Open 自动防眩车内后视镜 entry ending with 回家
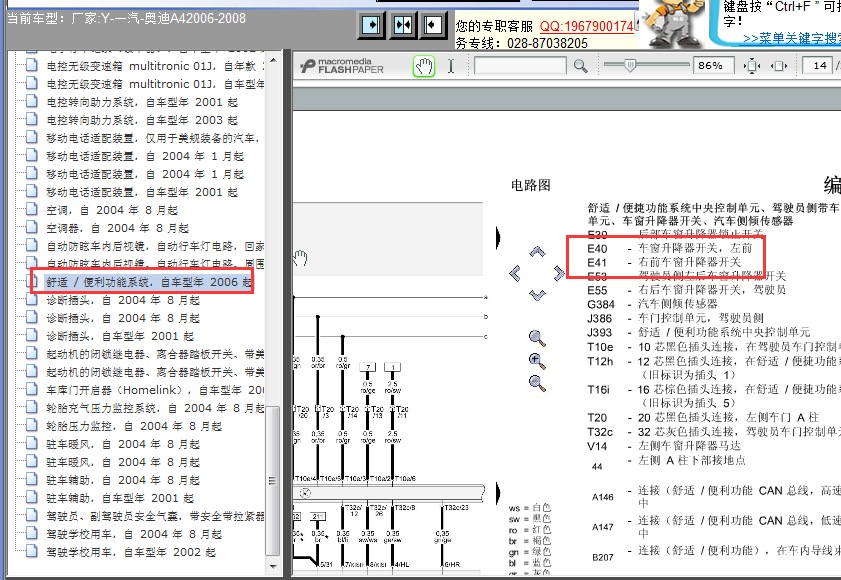 [x=155, y=246]
